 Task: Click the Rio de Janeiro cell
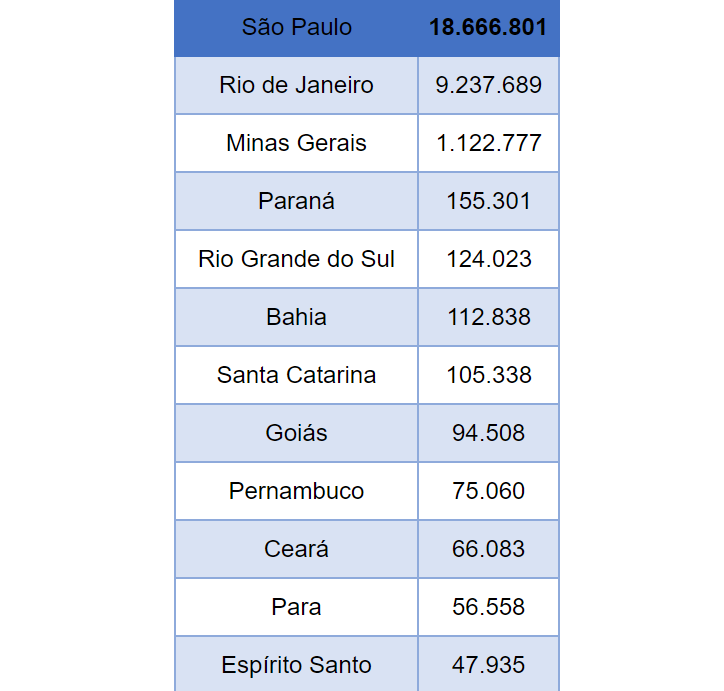[x=296, y=85]
